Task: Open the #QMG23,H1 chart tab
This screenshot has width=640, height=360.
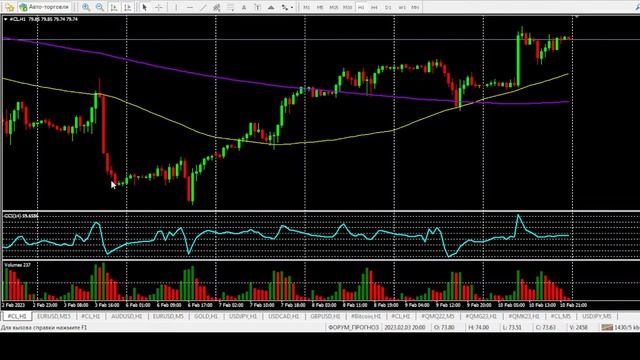Action: [481, 316]
